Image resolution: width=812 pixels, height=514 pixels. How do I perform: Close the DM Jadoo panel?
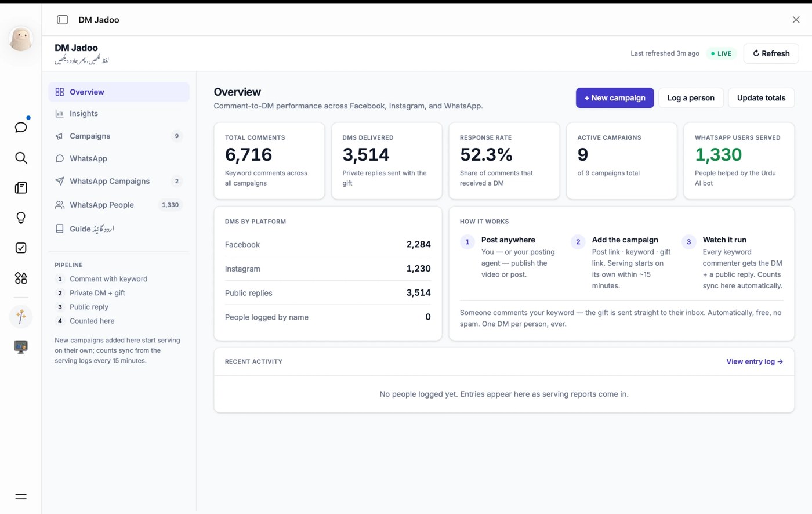[796, 20]
